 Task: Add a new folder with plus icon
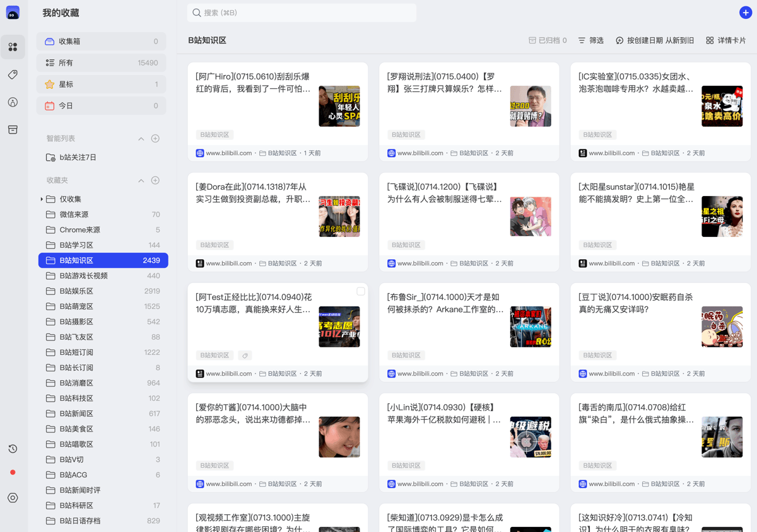pos(155,180)
